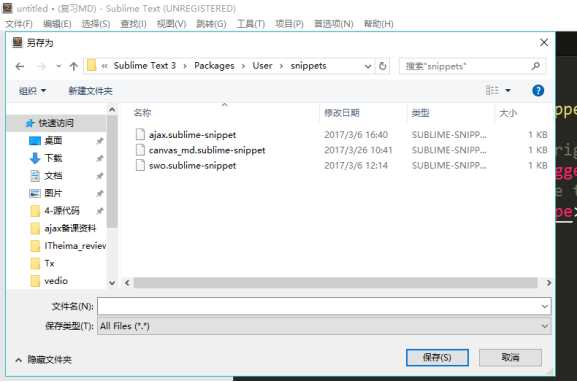Open 4-源代码 folder in sidebar
This screenshot has height=382, width=577.
pyautogui.click(x=62, y=211)
